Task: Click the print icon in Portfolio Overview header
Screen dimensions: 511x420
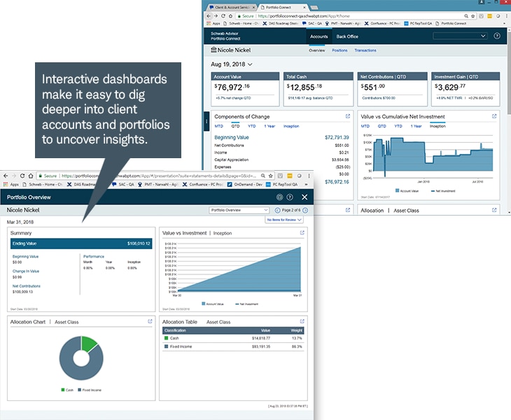Action: coord(279,197)
